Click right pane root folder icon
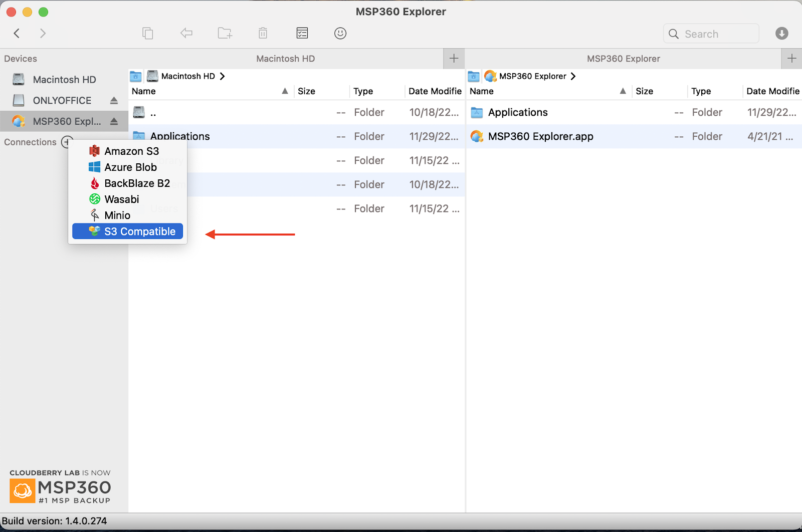This screenshot has width=802, height=532. (x=474, y=76)
